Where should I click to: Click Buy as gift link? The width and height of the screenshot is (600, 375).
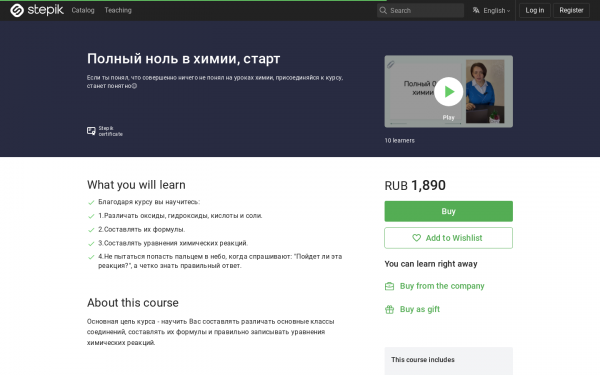click(x=420, y=309)
